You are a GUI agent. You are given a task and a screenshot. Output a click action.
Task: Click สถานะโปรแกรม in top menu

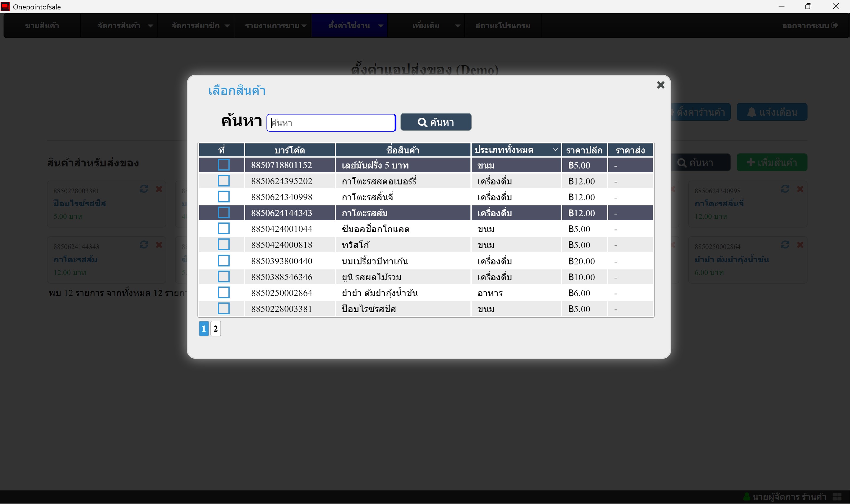(x=503, y=25)
